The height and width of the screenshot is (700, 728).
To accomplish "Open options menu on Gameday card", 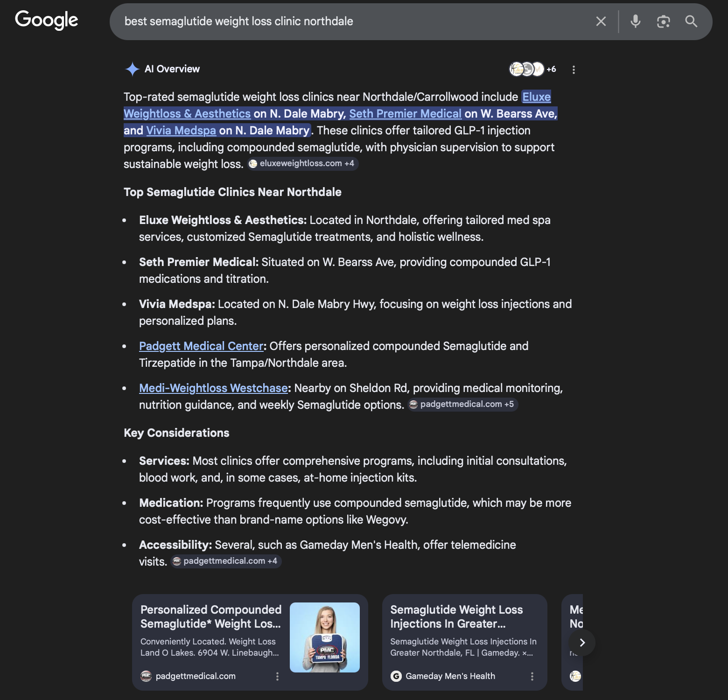I will [532, 676].
